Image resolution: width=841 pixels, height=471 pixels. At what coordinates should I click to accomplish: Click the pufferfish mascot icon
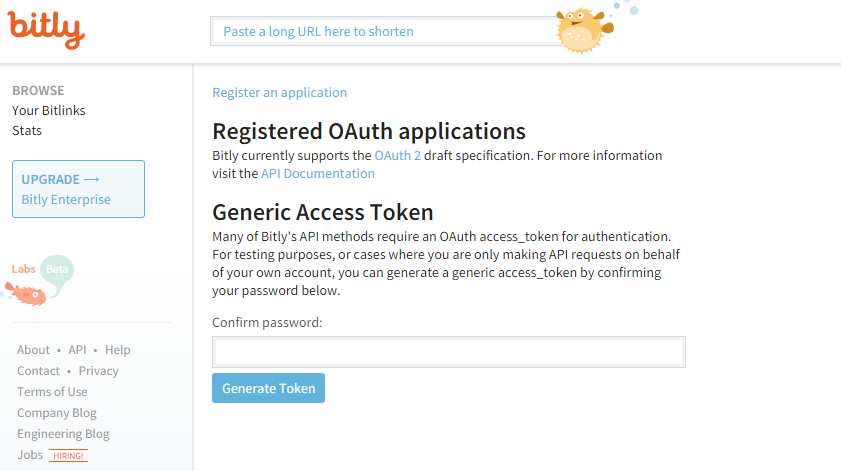click(x=584, y=31)
